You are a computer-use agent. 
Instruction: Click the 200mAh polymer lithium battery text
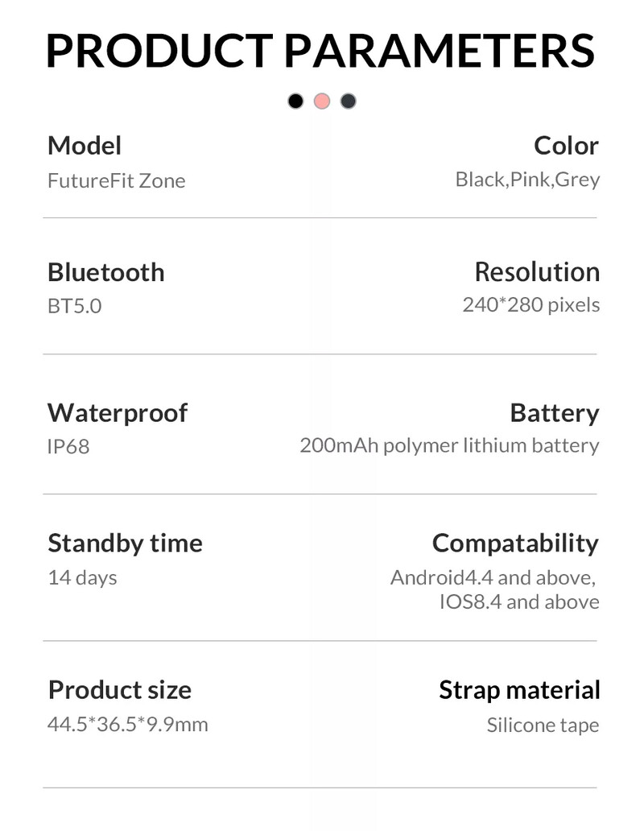(x=450, y=446)
